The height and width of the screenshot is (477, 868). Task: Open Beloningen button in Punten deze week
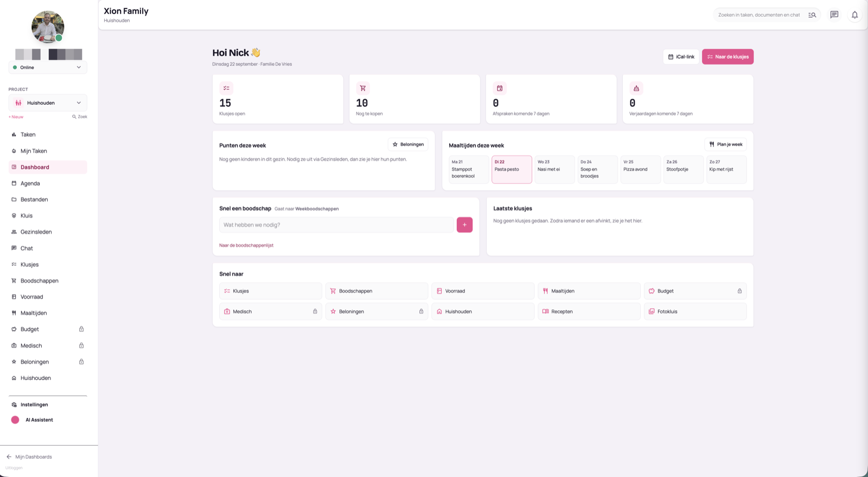408,144
